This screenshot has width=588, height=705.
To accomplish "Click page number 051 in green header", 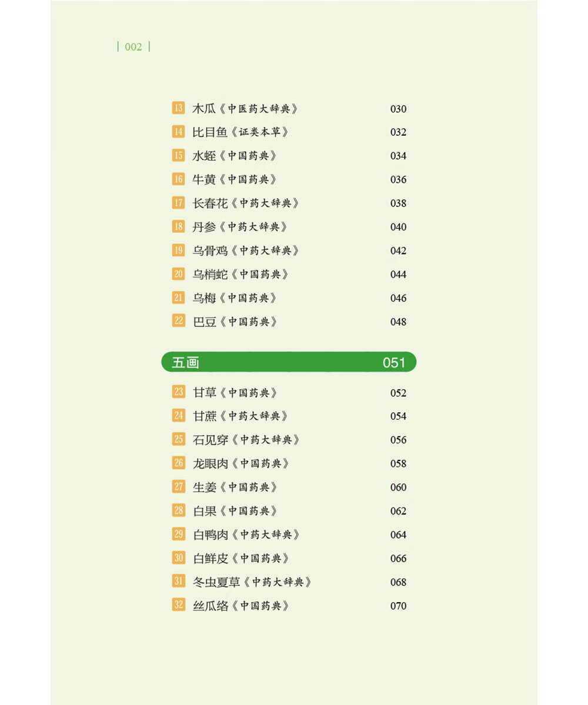I will click(x=394, y=362).
